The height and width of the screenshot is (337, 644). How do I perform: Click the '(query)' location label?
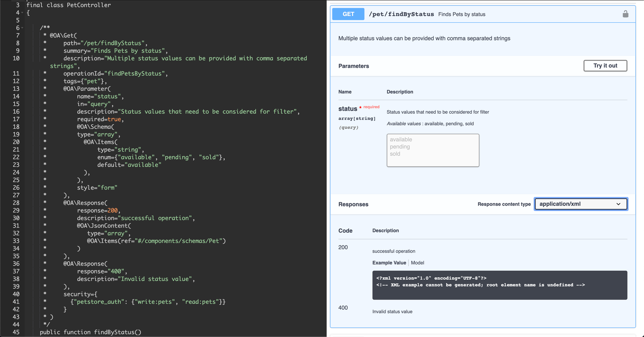(348, 128)
